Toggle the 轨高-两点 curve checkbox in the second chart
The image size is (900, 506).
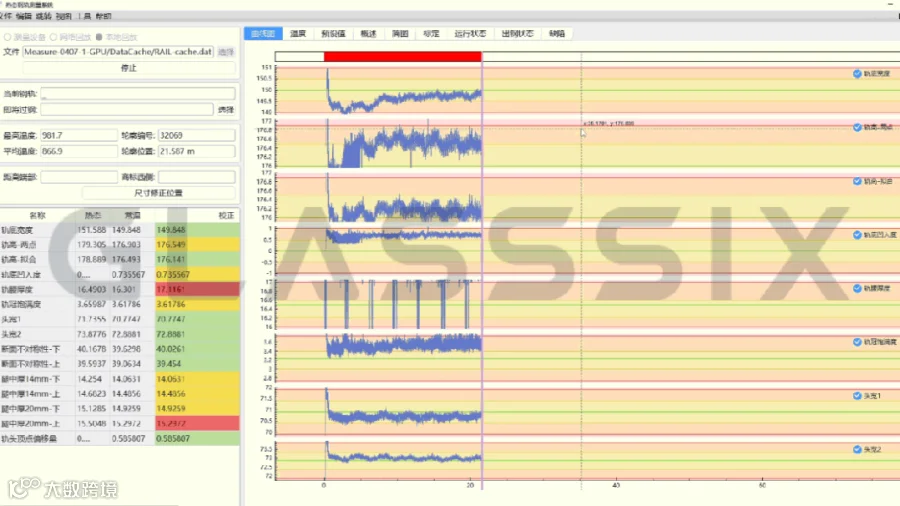pyautogui.click(x=857, y=127)
